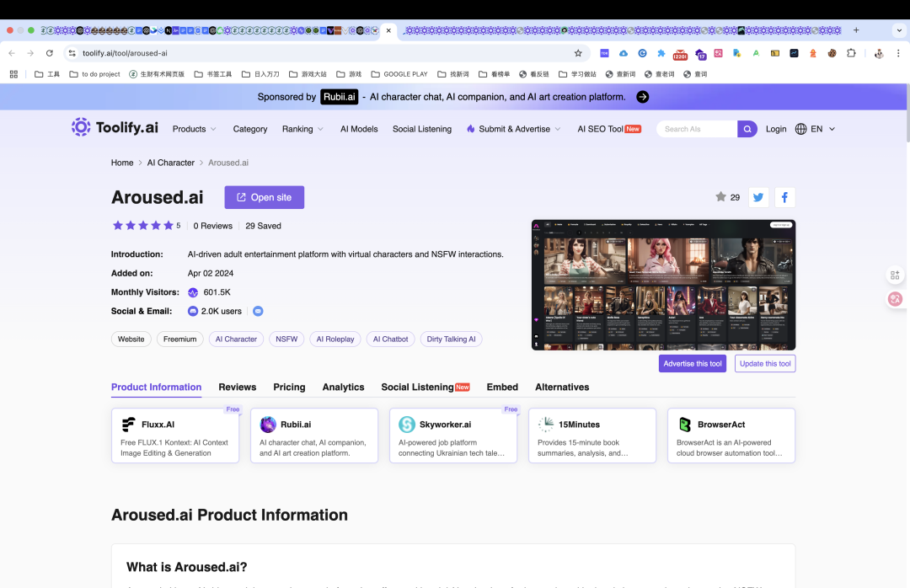
Task: Open the tab search dropdown arrow
Action: pyautogui.click(x=899, y=30)
